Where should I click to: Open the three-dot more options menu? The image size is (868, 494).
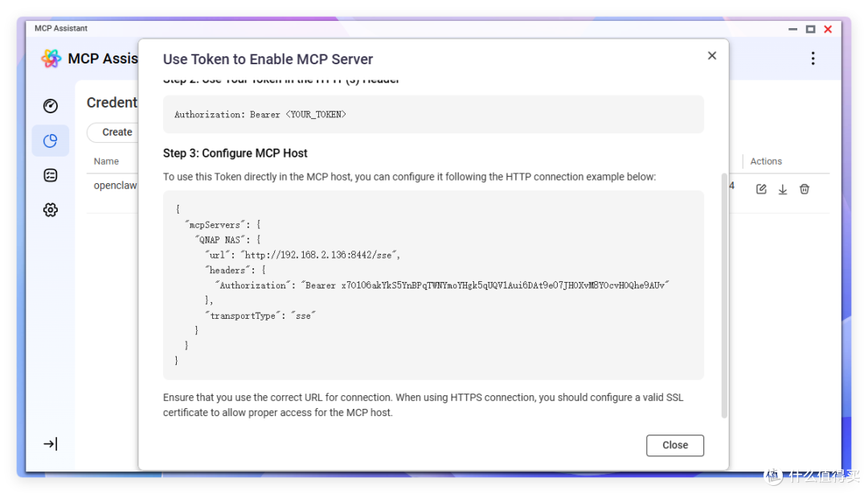(x=813, y=59)
